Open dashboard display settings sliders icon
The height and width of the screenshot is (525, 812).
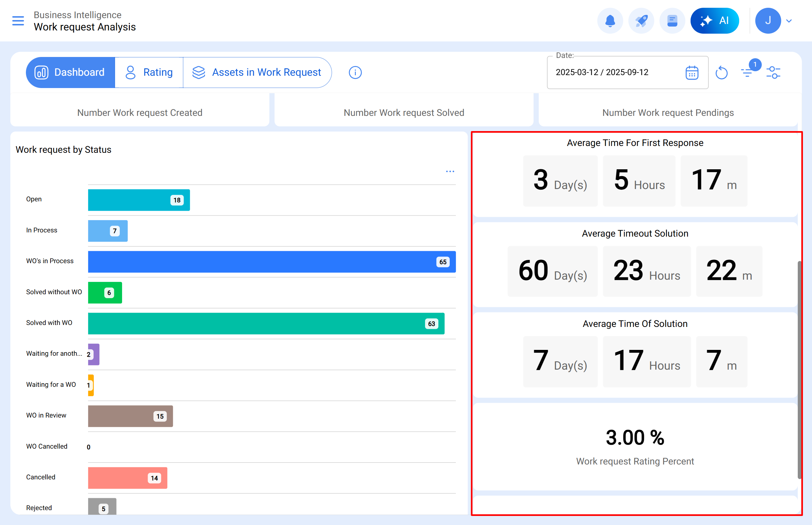pos(773,72)
